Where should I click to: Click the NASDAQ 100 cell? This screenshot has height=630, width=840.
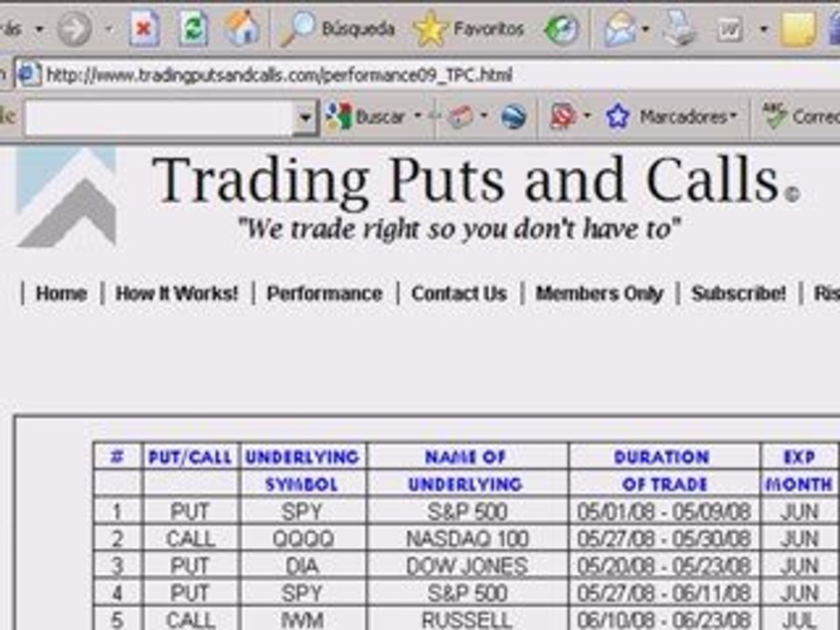(467, 538)
